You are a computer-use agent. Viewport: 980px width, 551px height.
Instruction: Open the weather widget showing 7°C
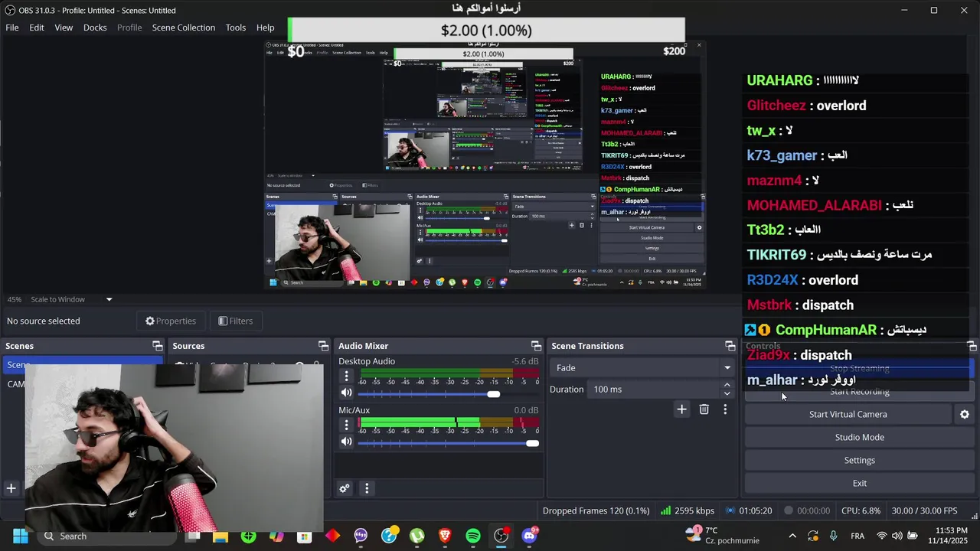(723, 536)
